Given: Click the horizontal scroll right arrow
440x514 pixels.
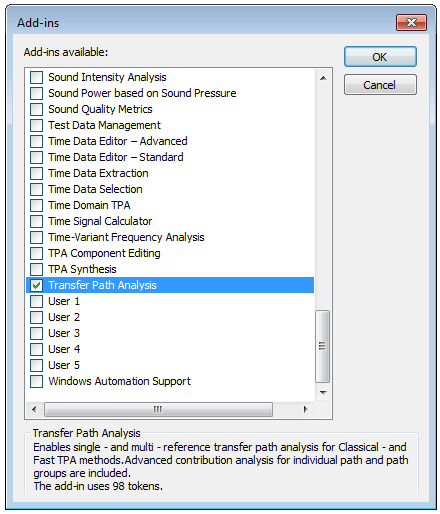Looking at the screenshot, I should [x=305, y=409].
